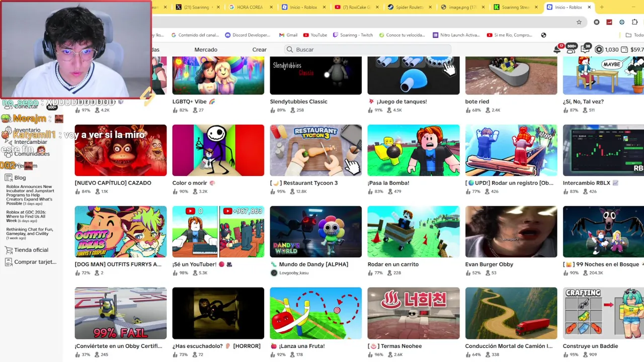Viewport: 644px width, 362px height.
Task: Open the Crear menu
Action: (x=259, y=50)
